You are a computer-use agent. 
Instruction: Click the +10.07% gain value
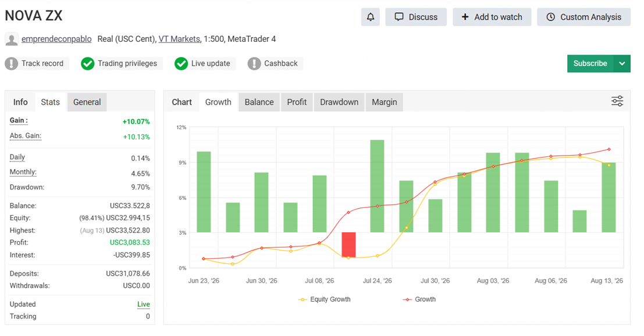pyautogui.click(x=136, y=122)
